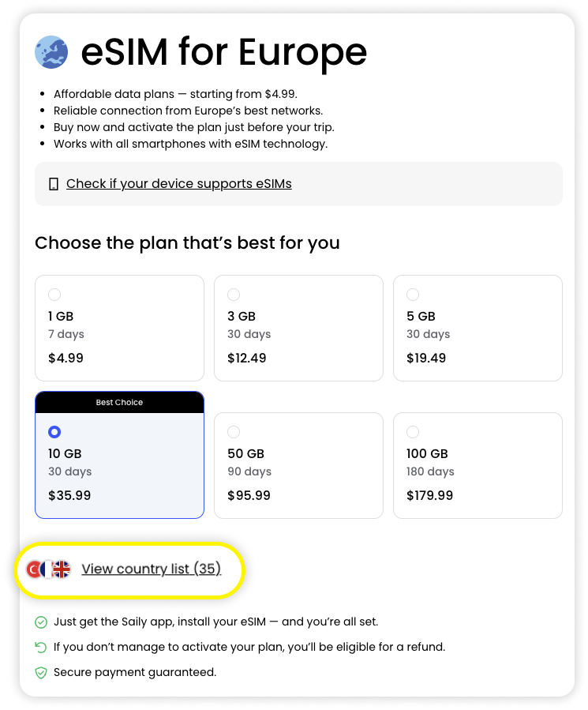This screenshot has height=710, width=588.
Task: Select the 5 GB plan radio button
Action: pyautogui.click(x=413, y=295)
